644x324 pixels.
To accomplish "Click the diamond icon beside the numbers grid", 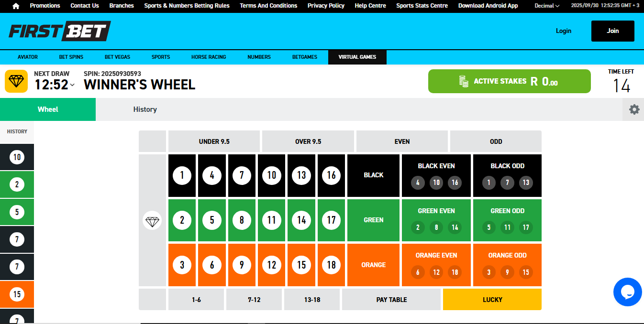I will [x=152, y=220].
